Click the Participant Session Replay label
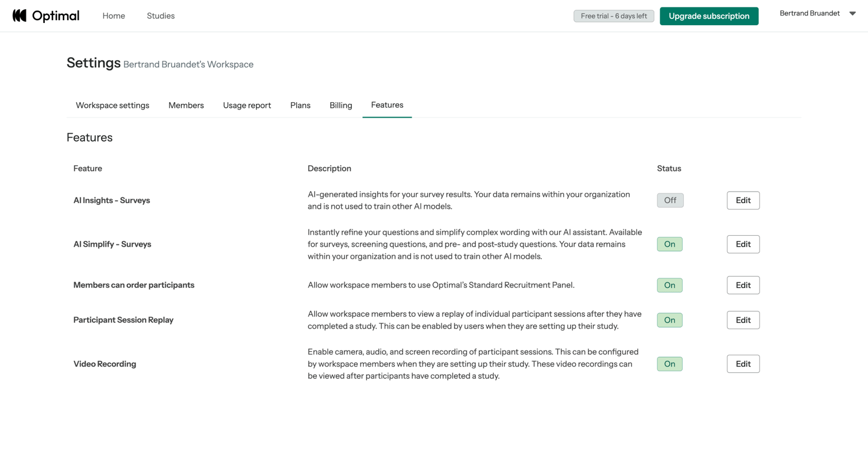The width and height of the screenshot is (868, 467). [x=123, y=320]
